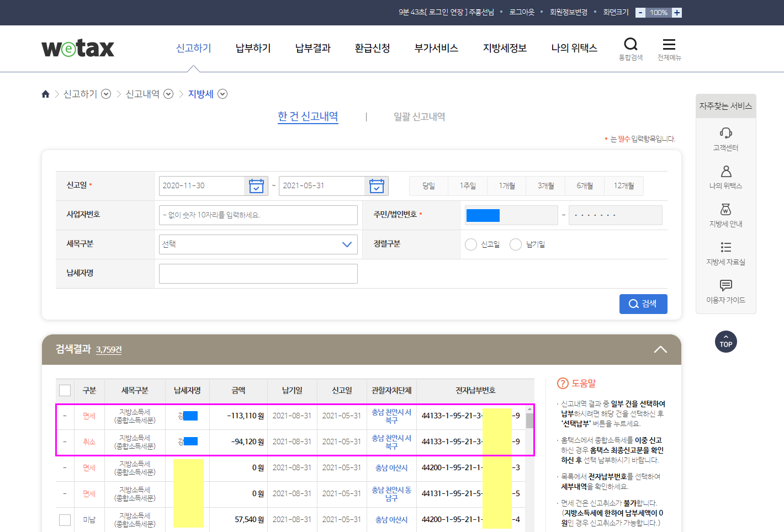Select the 3개월 period button

click(545, 186)
